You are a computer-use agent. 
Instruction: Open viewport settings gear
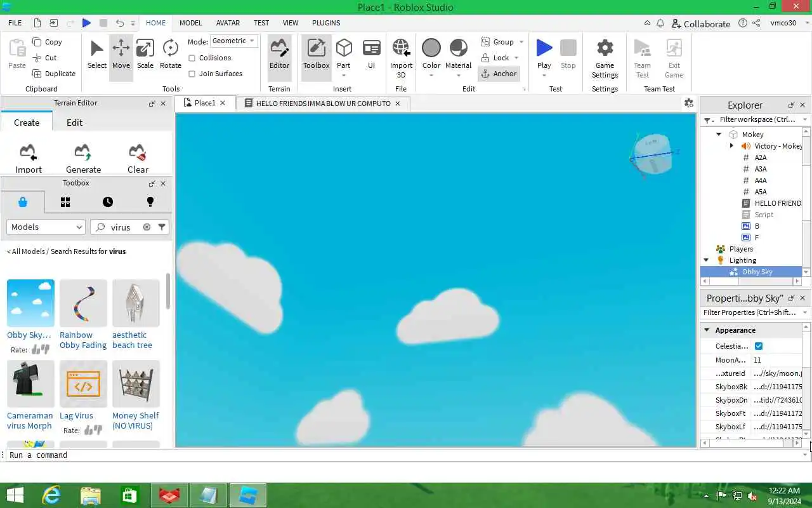click(x=688, y=103)
